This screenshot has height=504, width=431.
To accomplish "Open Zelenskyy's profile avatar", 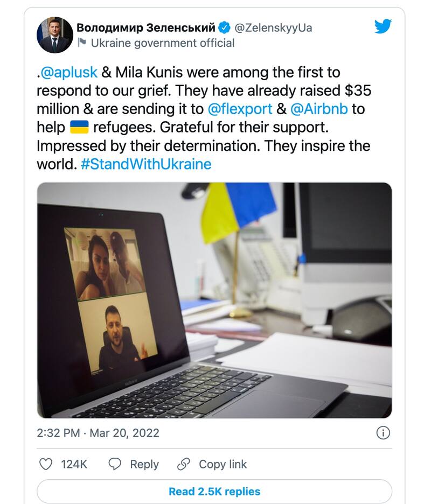I will [x=54, y=35].
